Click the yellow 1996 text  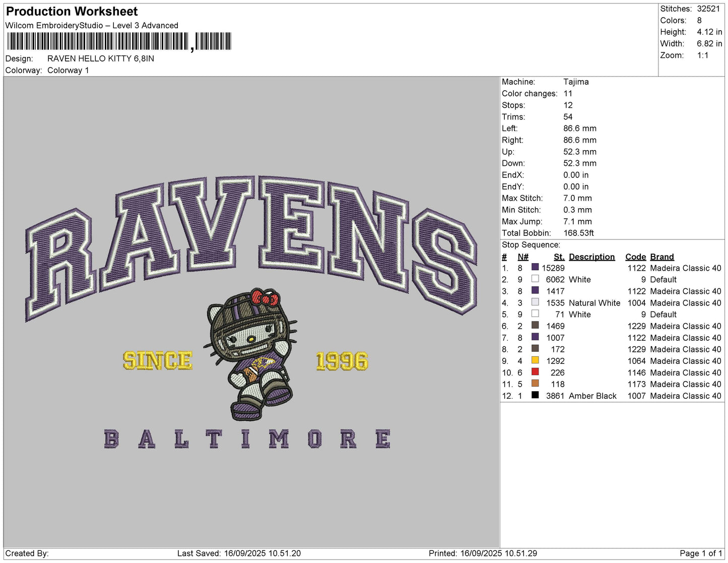tap(342, 361)
